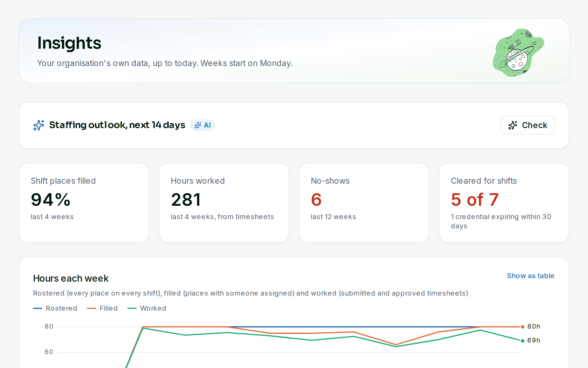This screenshot has width=588, height=368.
Task: Click the 69h end-point marker on chart
Action: [x=523, y=341]
